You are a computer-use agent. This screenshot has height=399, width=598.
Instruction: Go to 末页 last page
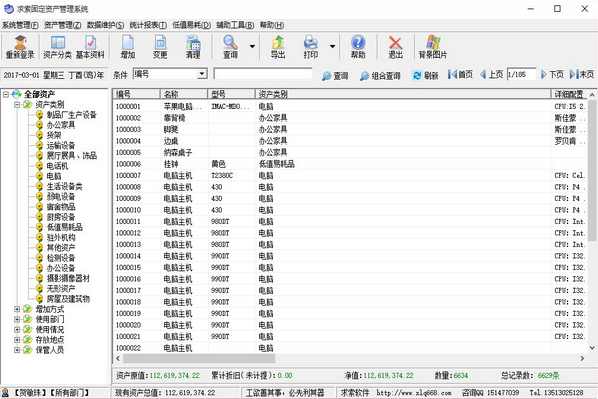[582, 74]
